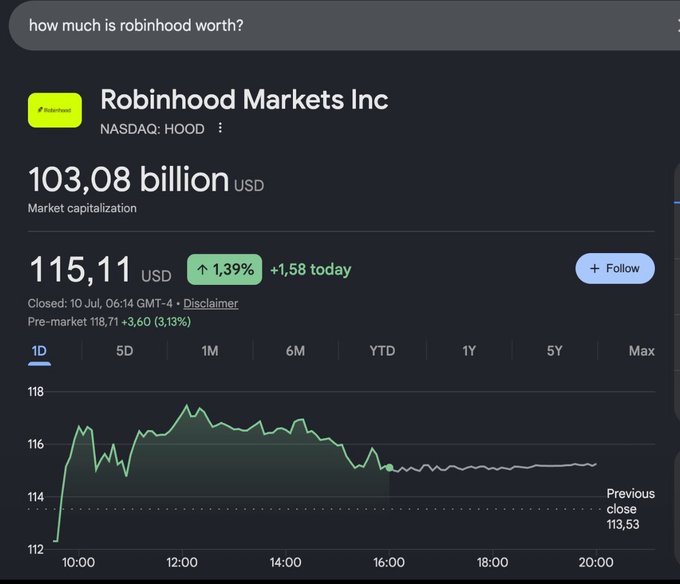Click the 16:00 time axis label

(x=389, y=562)
